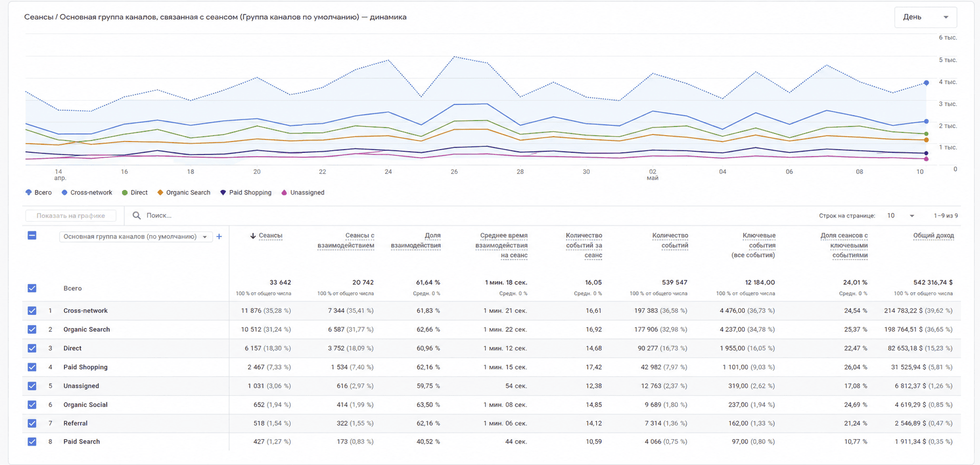Viewport: 980px width, 465px height.
Task: Click the Direct legend green marker
Action: tap(125, 193)
